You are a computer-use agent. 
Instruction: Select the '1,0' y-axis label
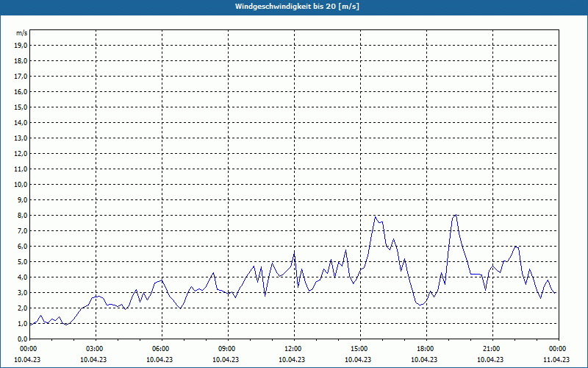[x=23, y=324]
